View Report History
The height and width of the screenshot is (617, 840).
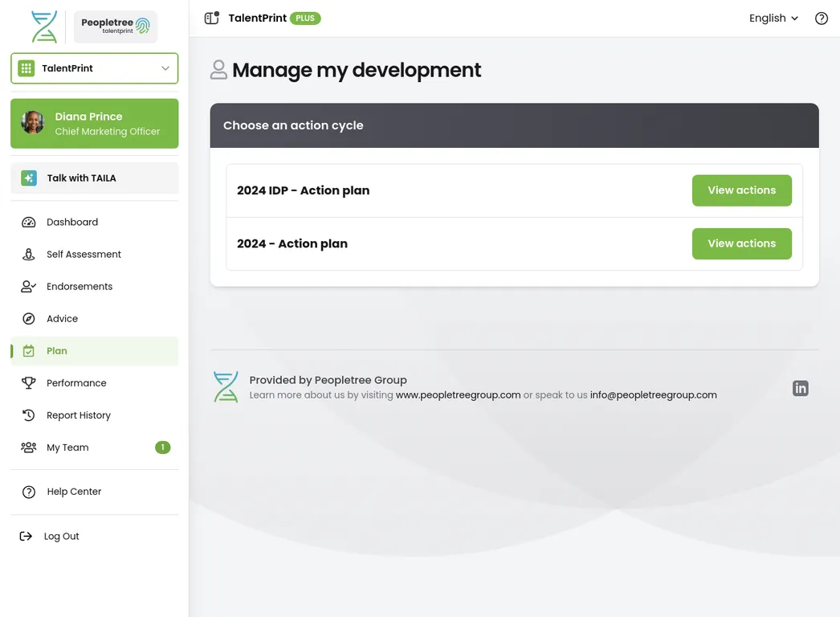[x=94, y=415]
